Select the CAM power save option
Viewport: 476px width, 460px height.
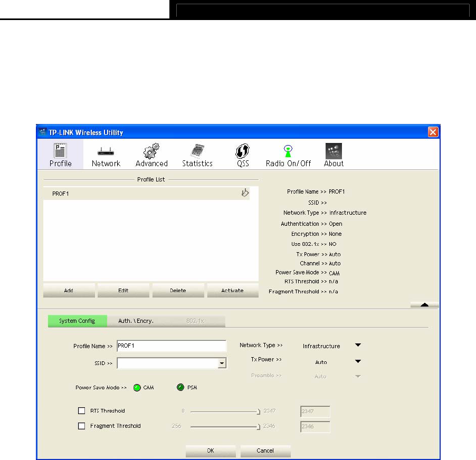click(137, 388)
